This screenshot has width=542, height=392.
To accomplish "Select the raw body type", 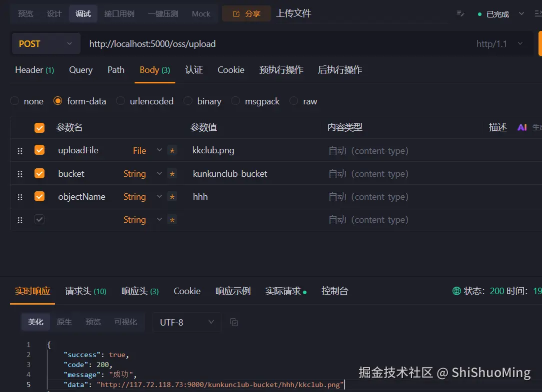I will tap(294, 101).
